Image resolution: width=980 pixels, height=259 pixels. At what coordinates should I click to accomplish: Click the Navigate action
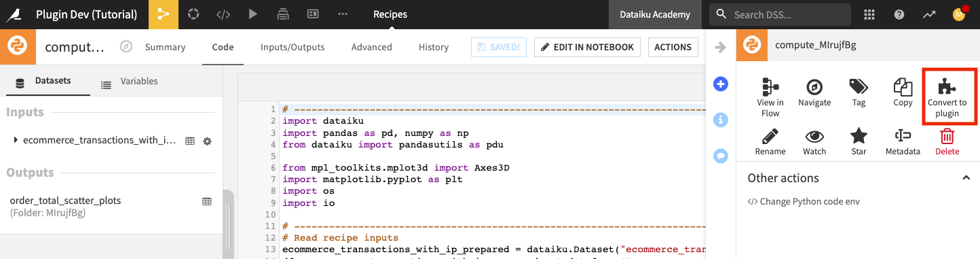coord(814,92)
